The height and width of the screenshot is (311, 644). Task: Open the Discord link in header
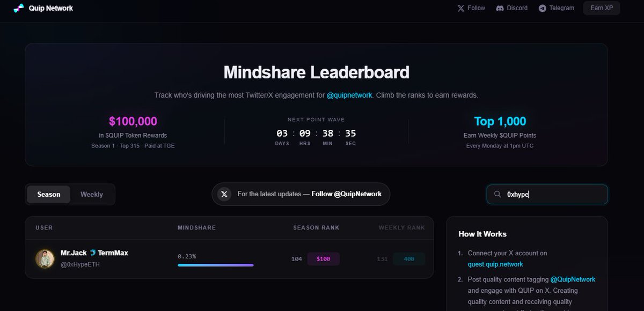tap(511, 8)
